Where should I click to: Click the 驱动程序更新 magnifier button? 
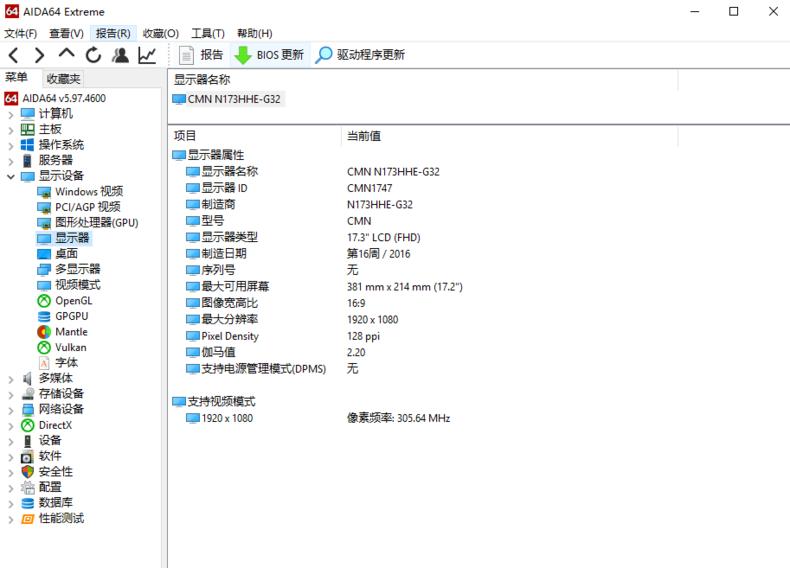point(360,55)
